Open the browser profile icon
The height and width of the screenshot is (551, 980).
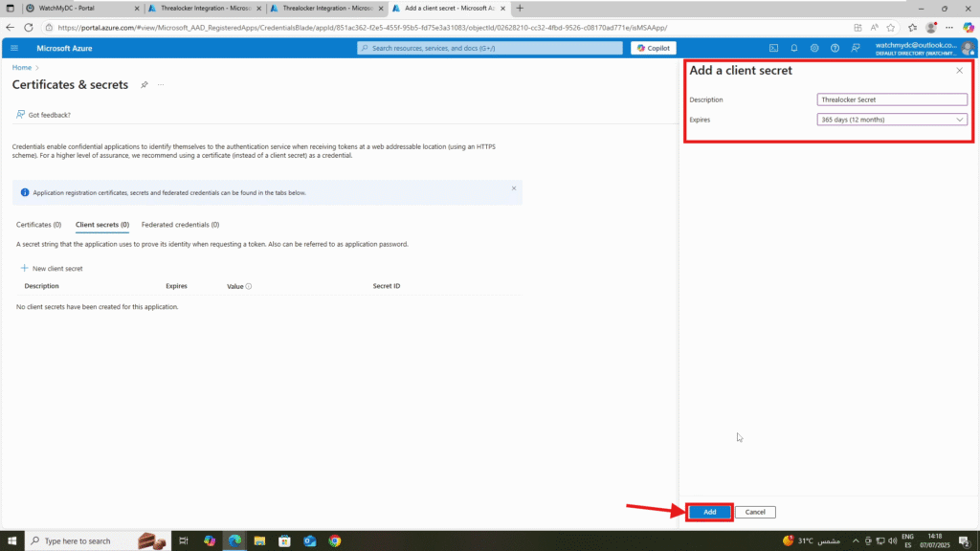click(x=931, y=28)
